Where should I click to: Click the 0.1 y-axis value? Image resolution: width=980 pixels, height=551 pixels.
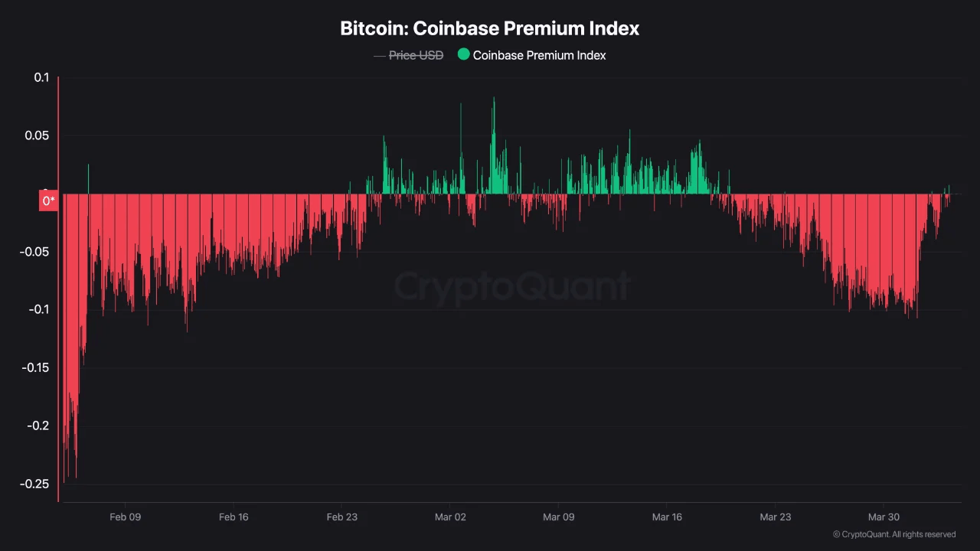tap(41, 77)
